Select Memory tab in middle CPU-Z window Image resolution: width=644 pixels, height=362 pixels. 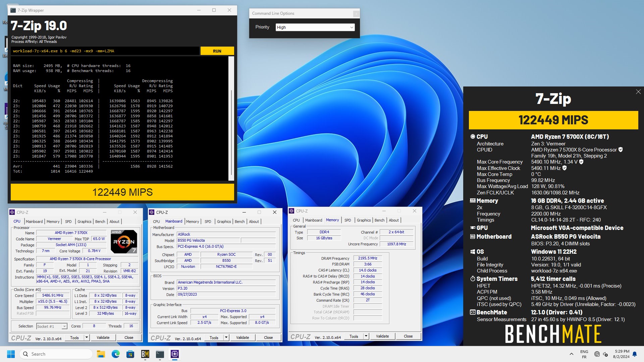193,222
